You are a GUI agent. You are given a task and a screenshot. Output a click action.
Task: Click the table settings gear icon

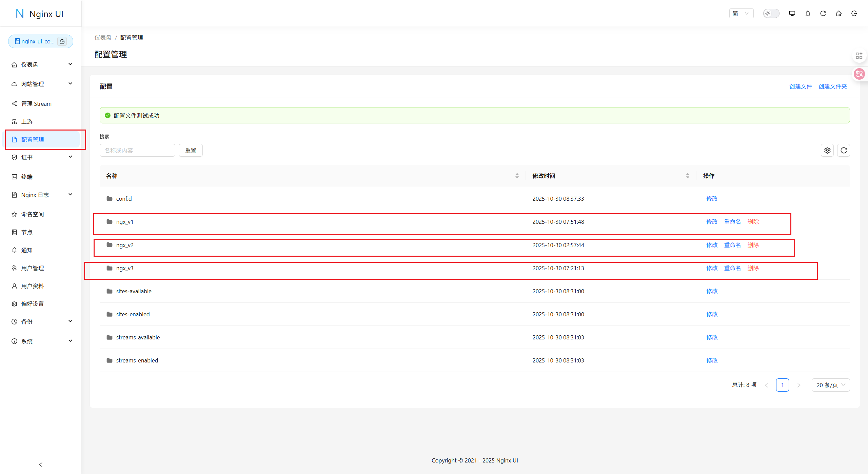pos(827,150)
